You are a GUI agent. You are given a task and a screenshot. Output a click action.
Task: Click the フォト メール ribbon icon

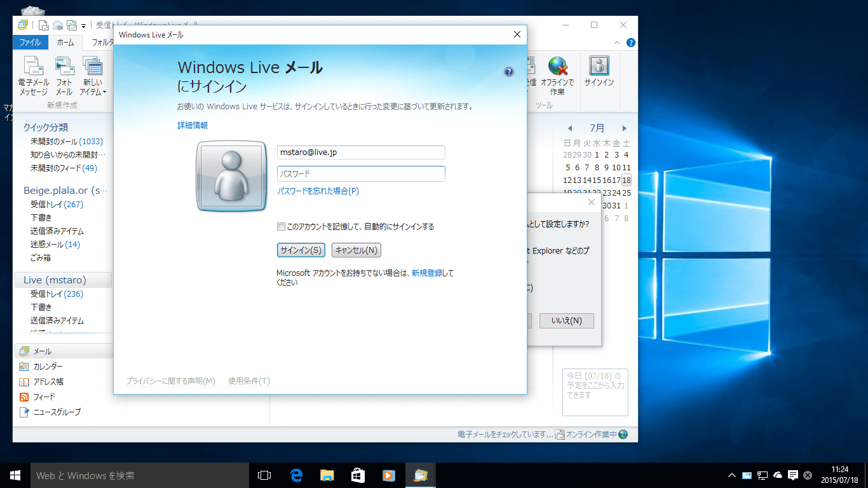(64, 76)
